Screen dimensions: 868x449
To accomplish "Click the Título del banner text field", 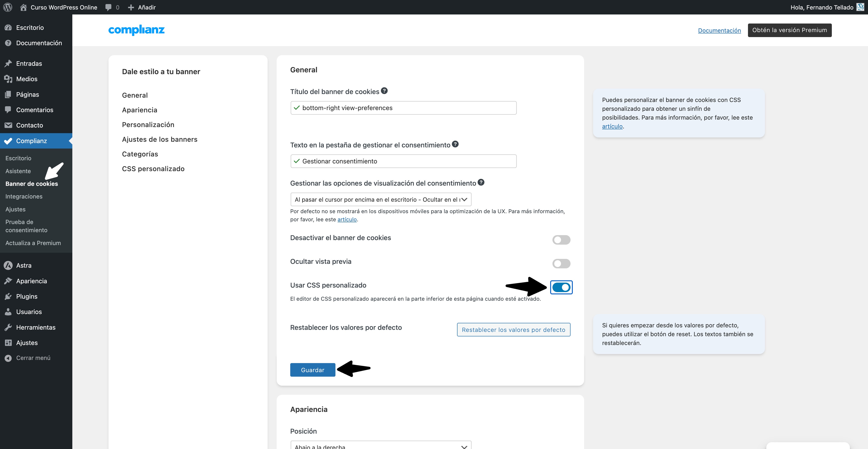I will [x=403, y=108].
